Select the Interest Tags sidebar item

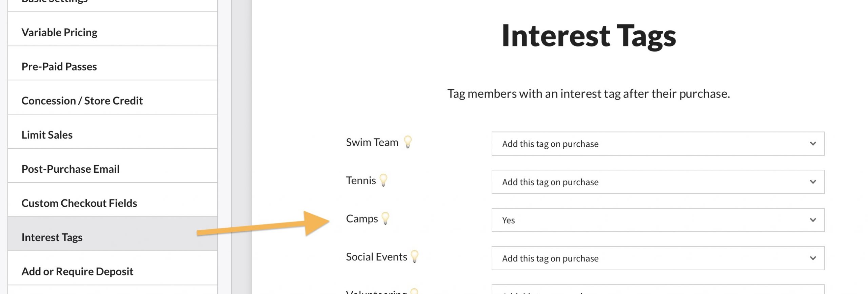tap(52, 237)
